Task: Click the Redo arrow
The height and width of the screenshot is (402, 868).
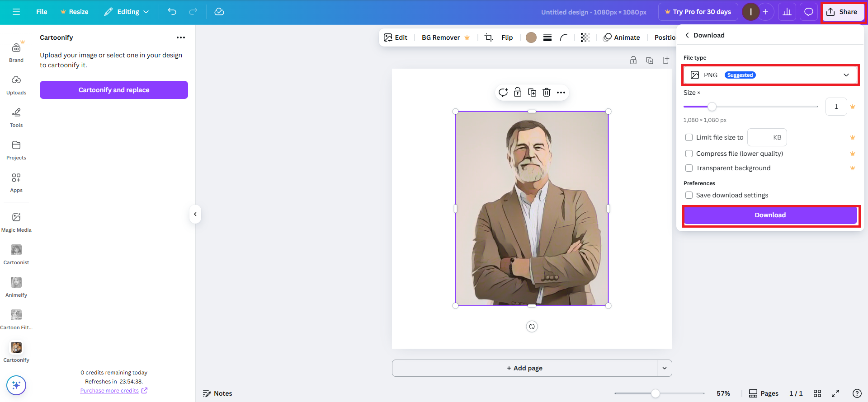Action: coord(193,12)
